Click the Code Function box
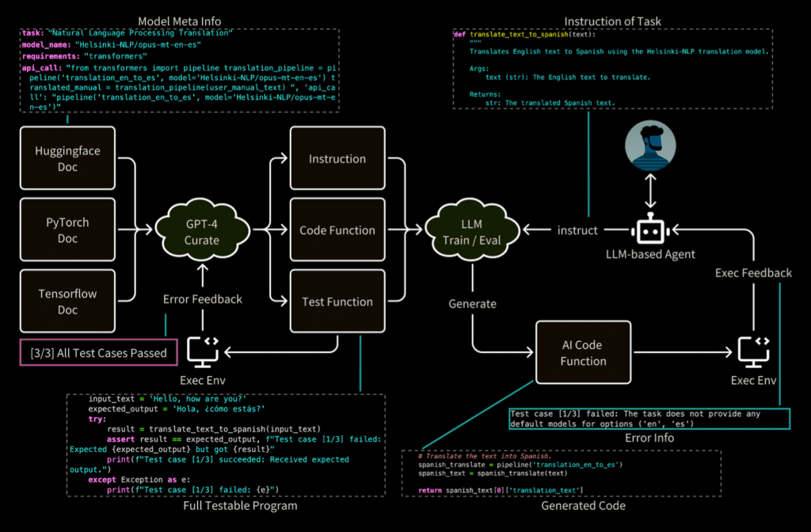 click(337, 230)
